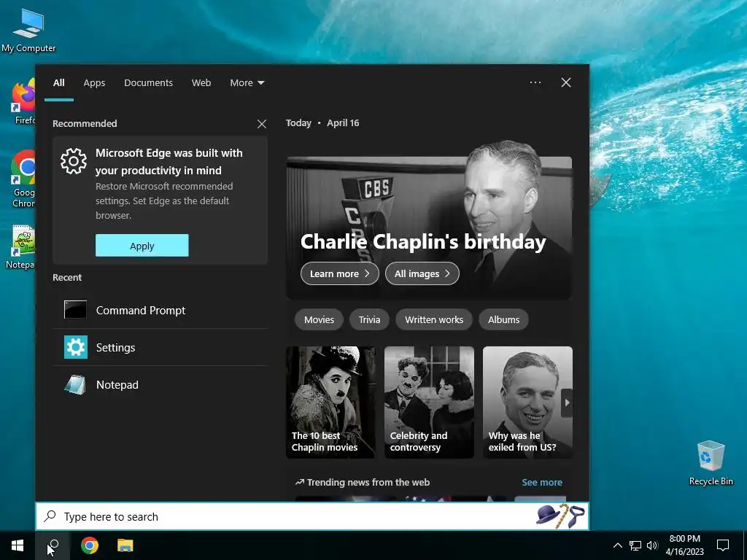The height and width of the screenshot is (560, 747).
Task: Dismiss the Recommended section
Action: click(262, 124)
